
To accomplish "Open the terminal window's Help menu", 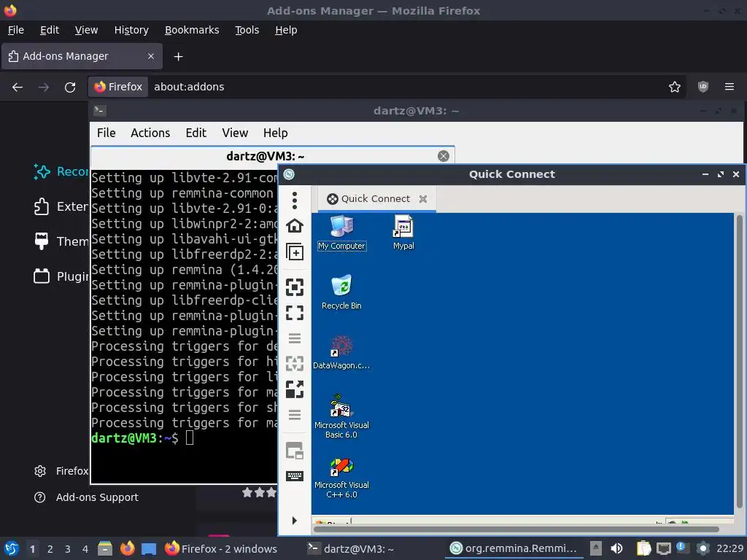I will click(x=275, y=133).
